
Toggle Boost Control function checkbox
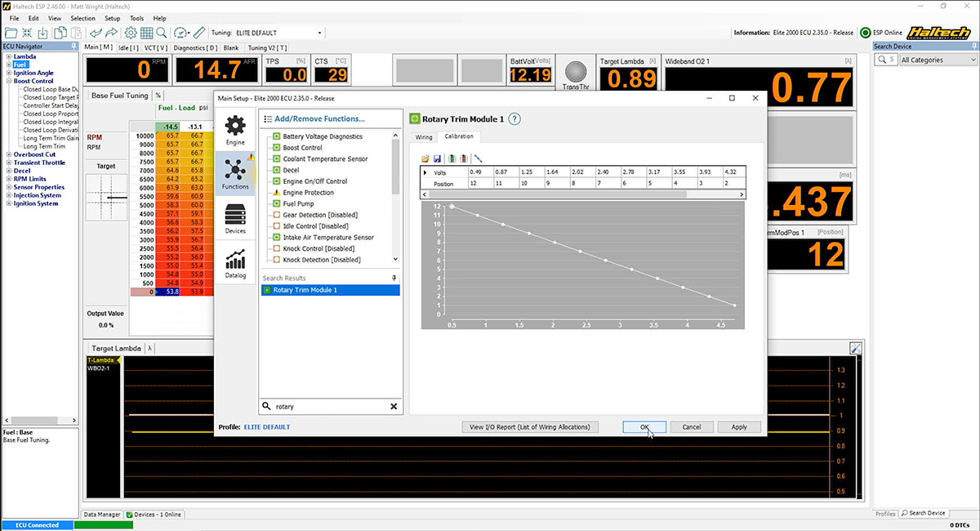point(278,148)
